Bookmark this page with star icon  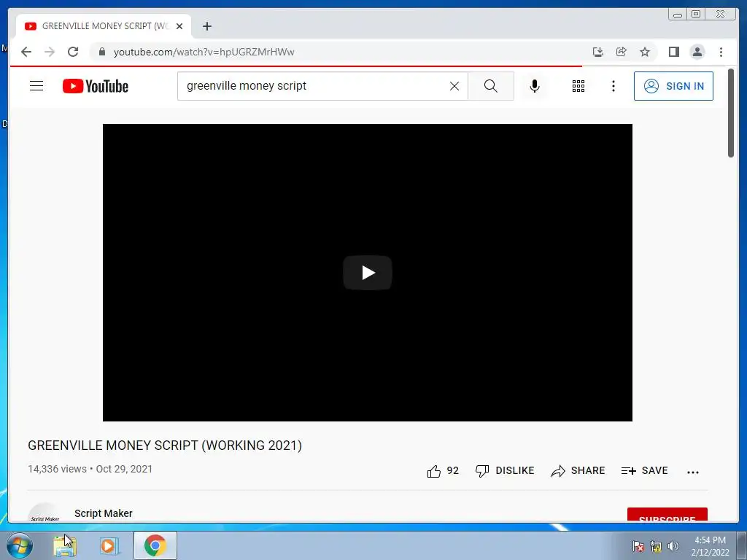pos(645,52)
